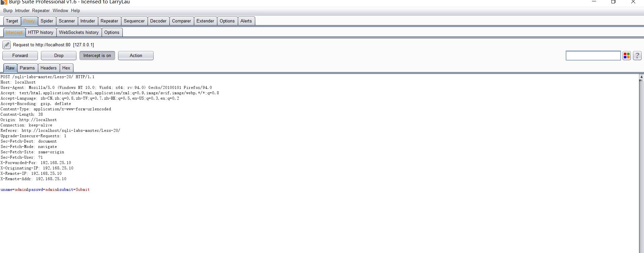Click the X-Originating-IP header line

tap(37, 168)
